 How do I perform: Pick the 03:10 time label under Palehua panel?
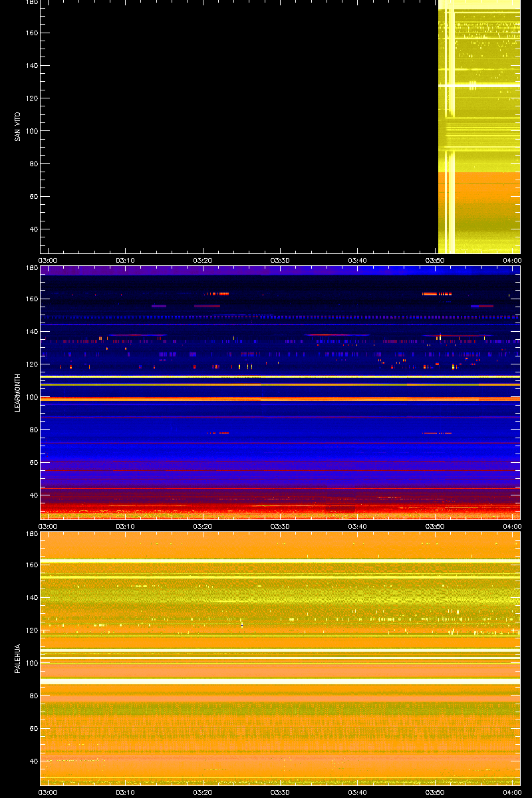click(126, 793)
